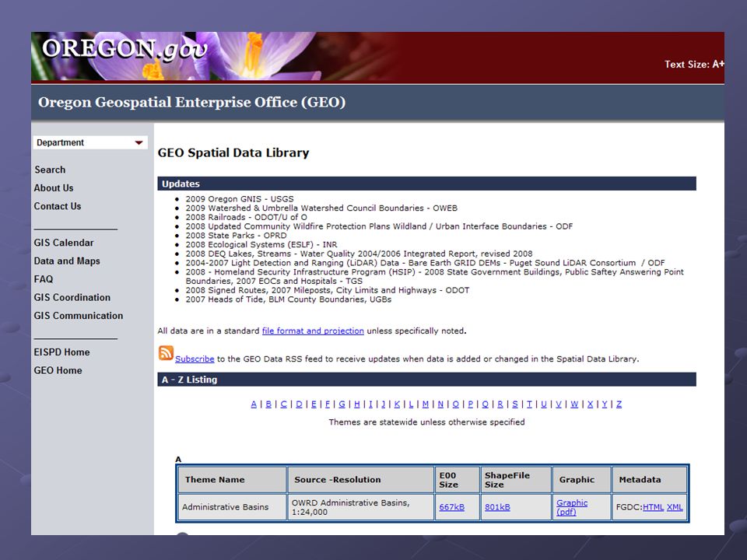
Task: Jump to letter X listing
Action: (590, 404)
